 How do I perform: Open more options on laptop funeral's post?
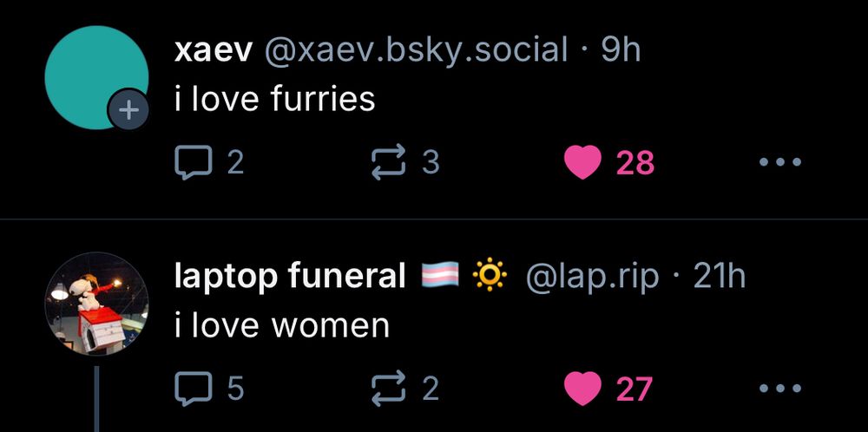click(x=780, y=389)
